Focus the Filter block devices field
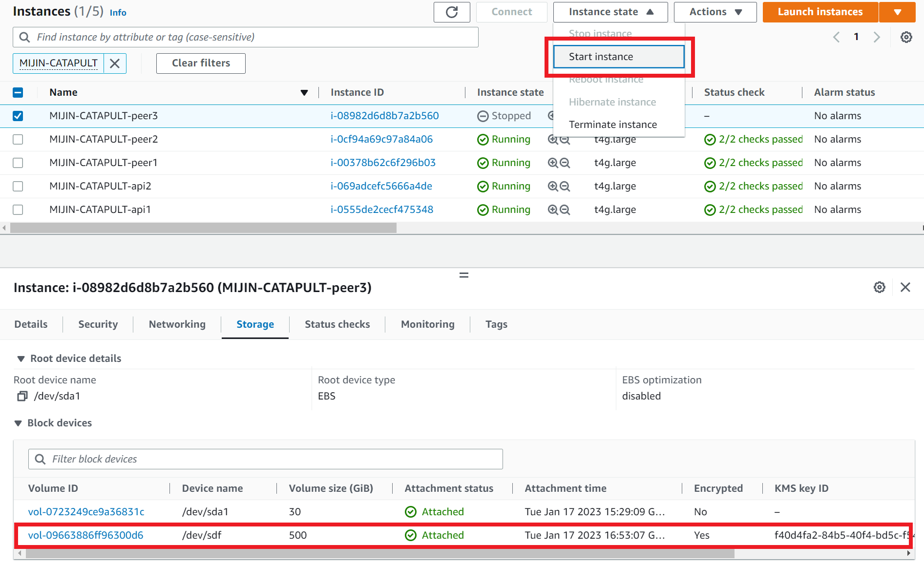 tap(266, 459)
